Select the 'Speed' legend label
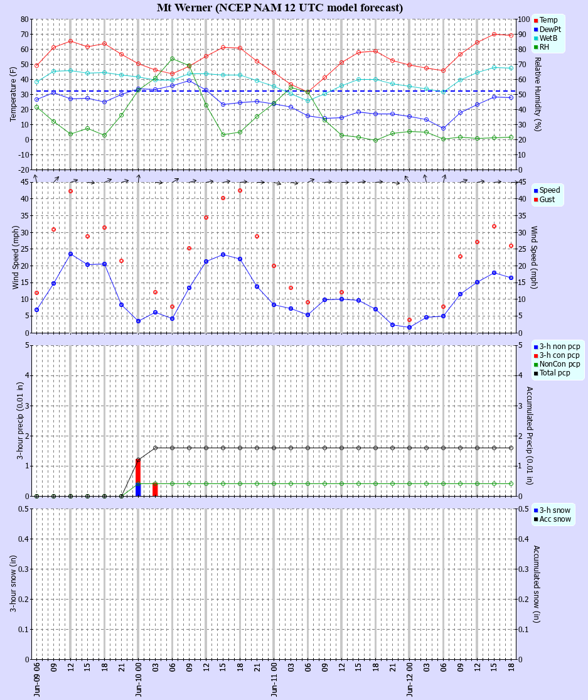Viewport: 588px width, 700px height. click(550, 190)
